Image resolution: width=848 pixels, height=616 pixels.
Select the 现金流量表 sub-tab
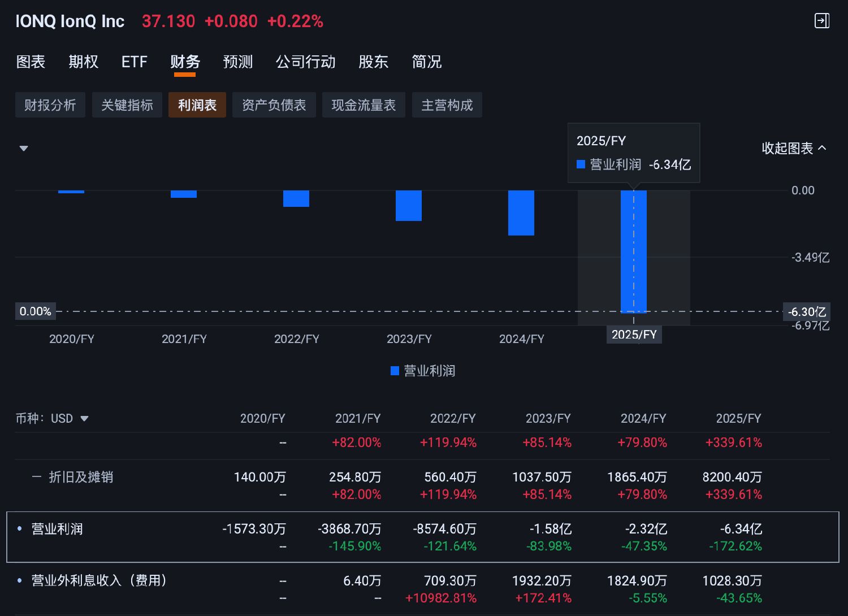364,105
